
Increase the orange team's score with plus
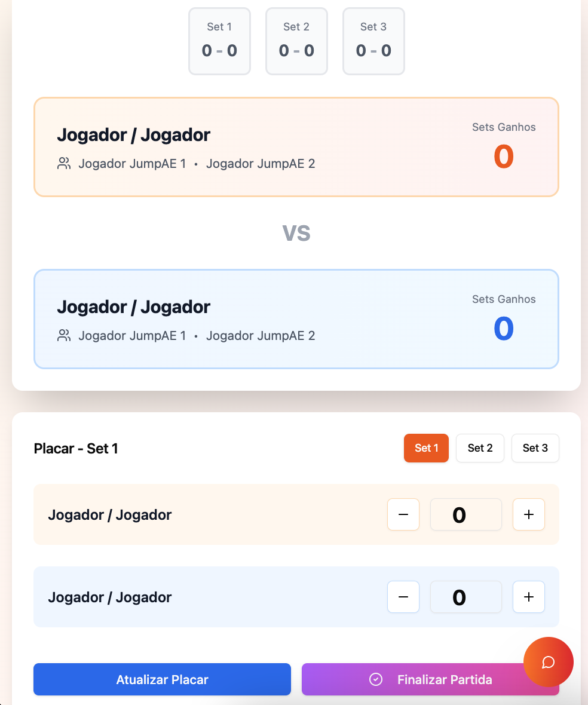pyautogui.click(x=528, y=514)
